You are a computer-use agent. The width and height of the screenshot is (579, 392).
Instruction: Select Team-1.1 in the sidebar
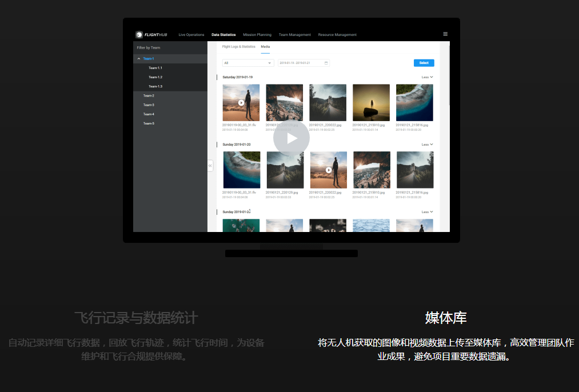point(155,68)
